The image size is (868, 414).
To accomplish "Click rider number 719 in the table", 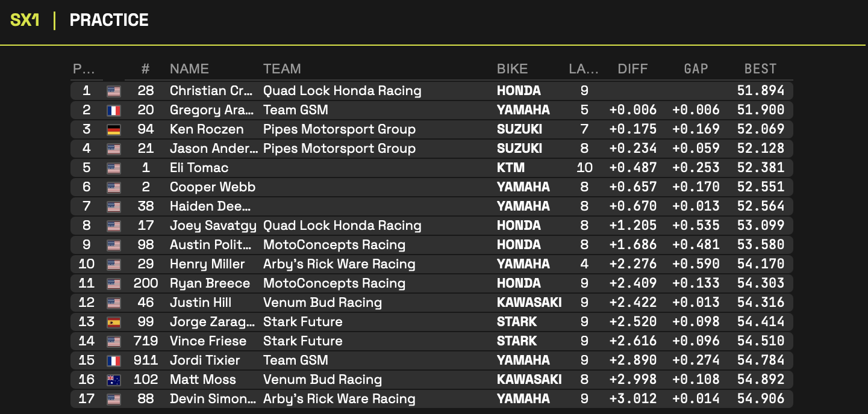I will click(146, 341).
